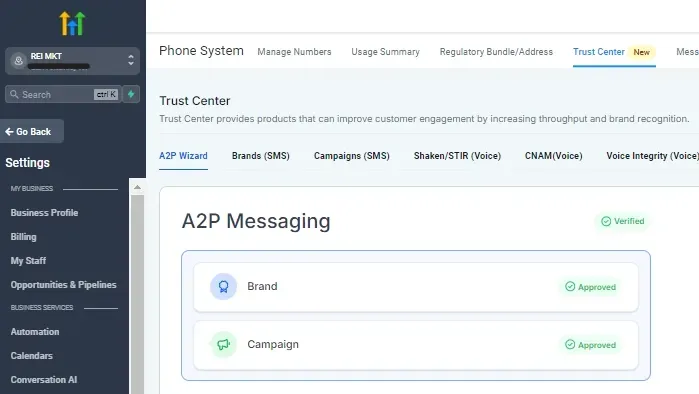Click the REI MKT account avatar icon
699x394 pixels.
click(18, 61)
